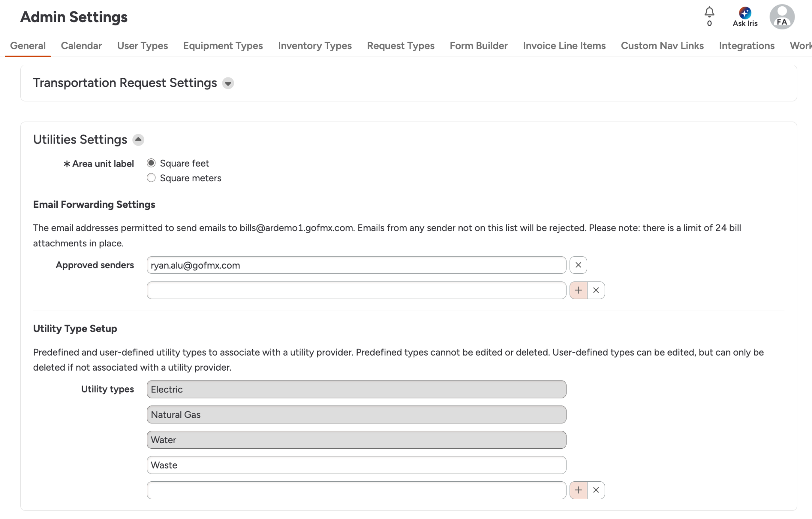Image resolution: width=812 pixels, height=519 pixels.
Task: Open the notifications bell
Action: click(709, 13)
